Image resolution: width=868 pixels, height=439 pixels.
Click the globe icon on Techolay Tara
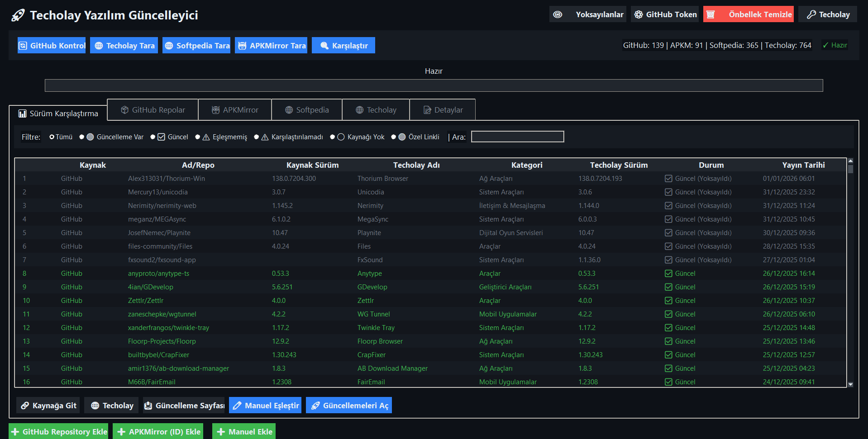(x=99, y=46)
